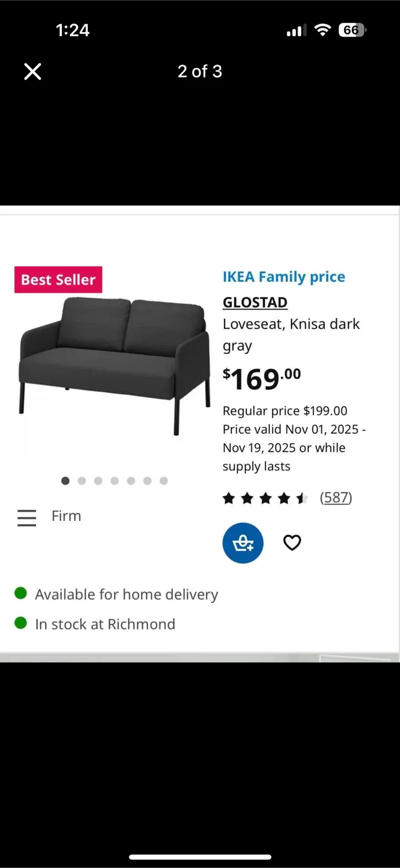Tap the green dot for home delivery status
400x868 pixels.
(20, 593)
